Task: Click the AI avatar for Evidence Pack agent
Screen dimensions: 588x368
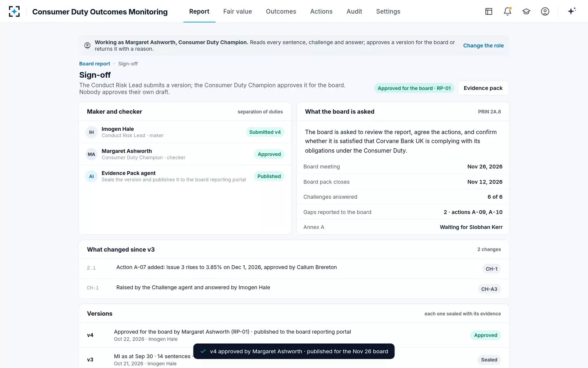Action: tap(91, 176)
